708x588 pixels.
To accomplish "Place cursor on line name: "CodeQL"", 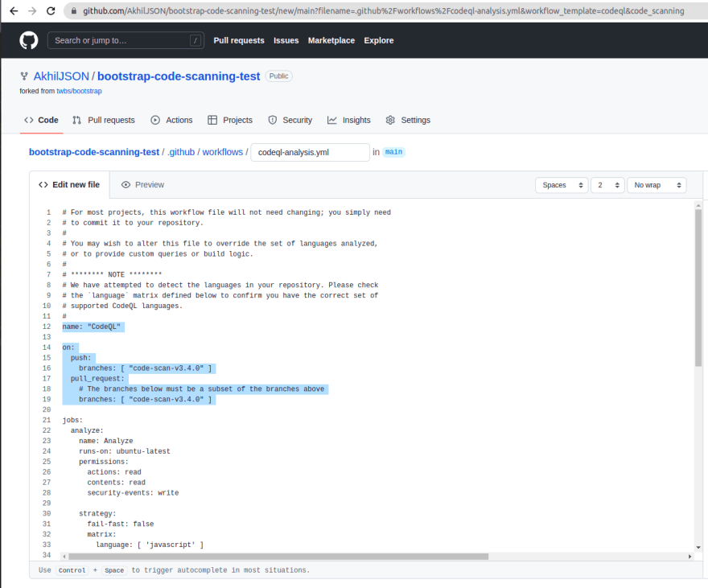I will 92,327.
